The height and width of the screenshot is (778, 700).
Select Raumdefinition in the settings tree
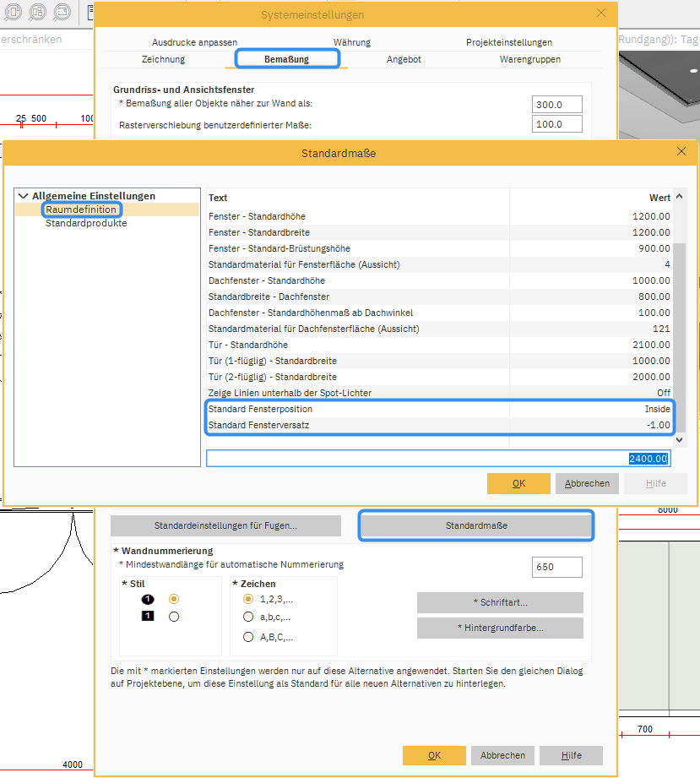81,209
